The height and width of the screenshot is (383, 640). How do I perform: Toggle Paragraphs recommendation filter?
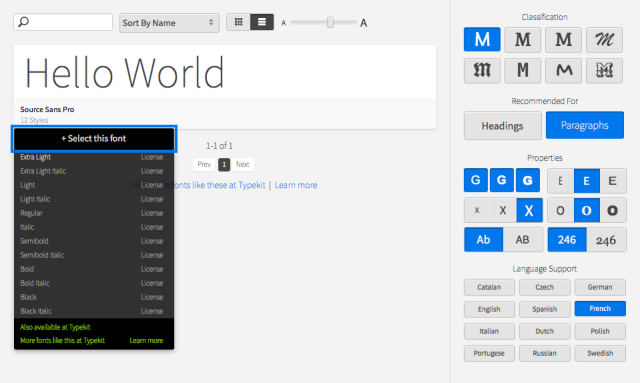click(x=584, y=125)
